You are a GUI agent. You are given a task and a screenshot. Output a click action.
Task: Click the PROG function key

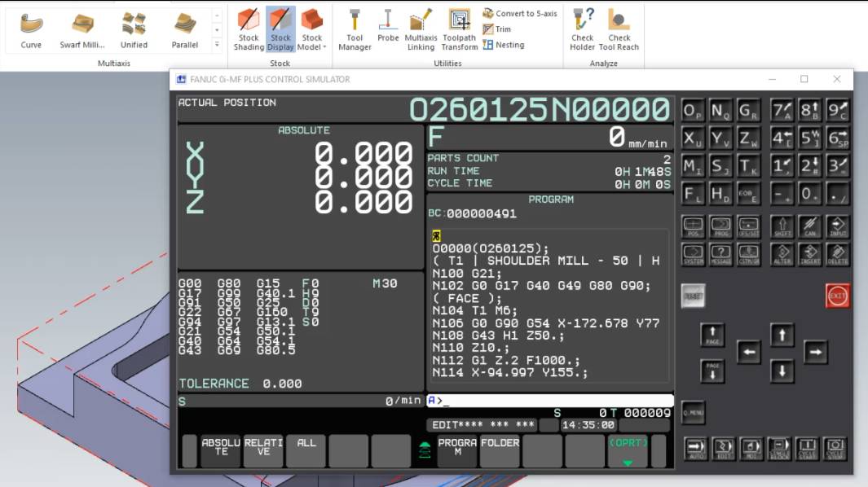[720, 226]
